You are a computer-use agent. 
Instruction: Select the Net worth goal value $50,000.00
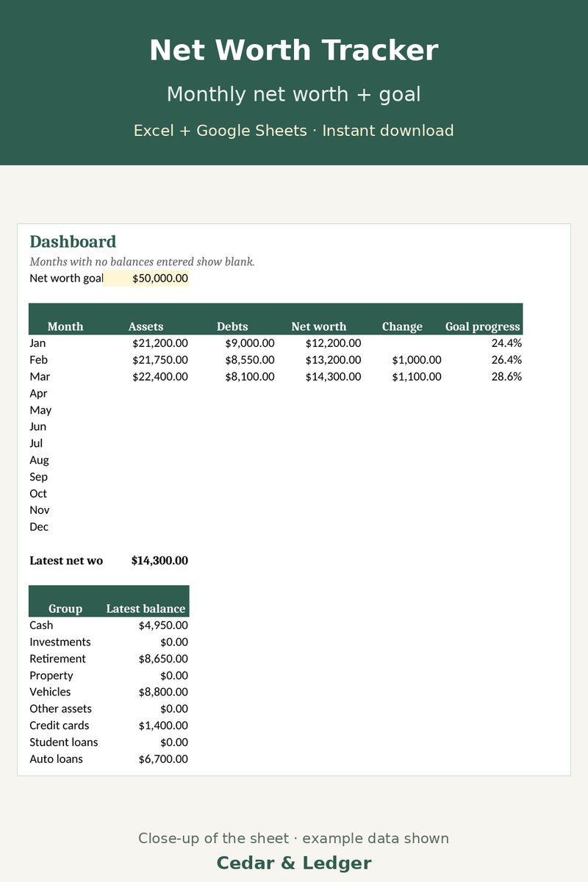(x=160, y=278)
